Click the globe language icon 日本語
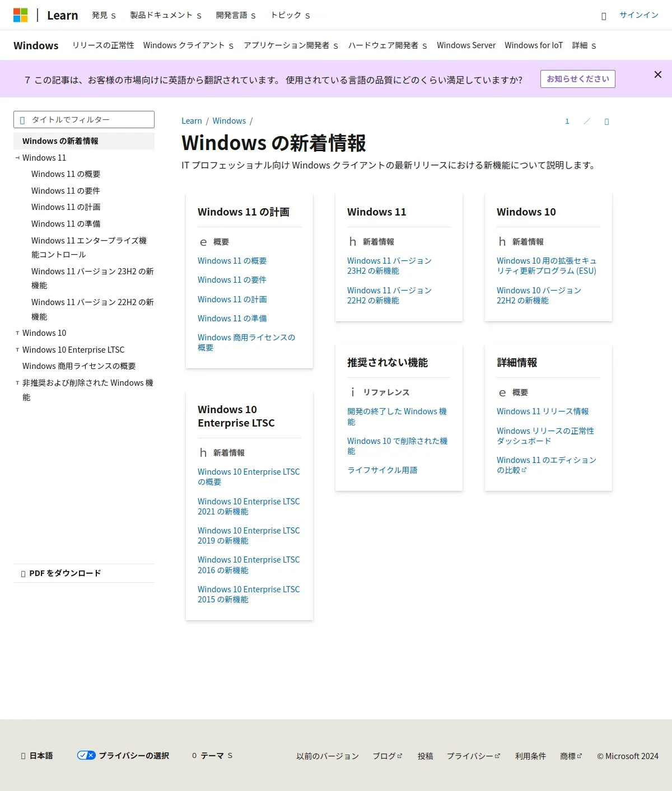 pos(23,756)
